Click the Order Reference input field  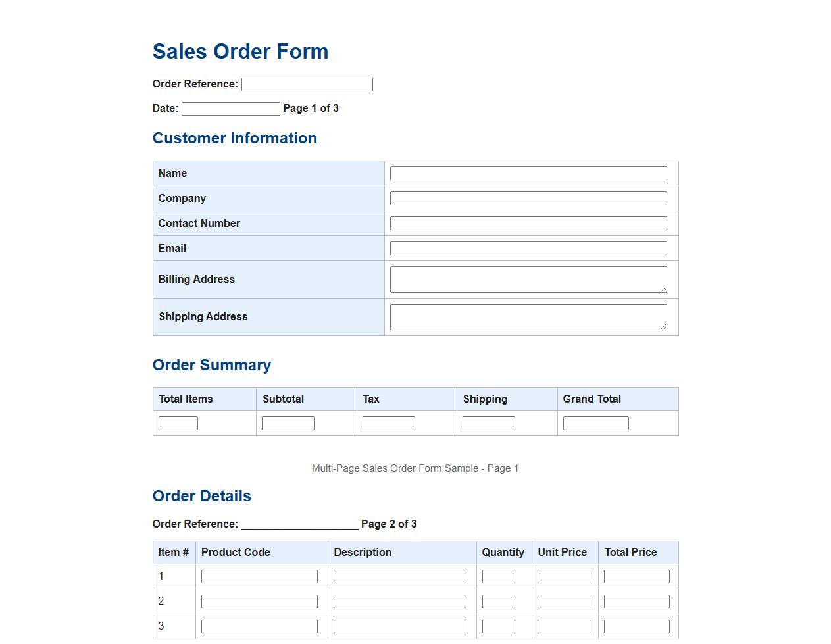[x=307, y=84]
